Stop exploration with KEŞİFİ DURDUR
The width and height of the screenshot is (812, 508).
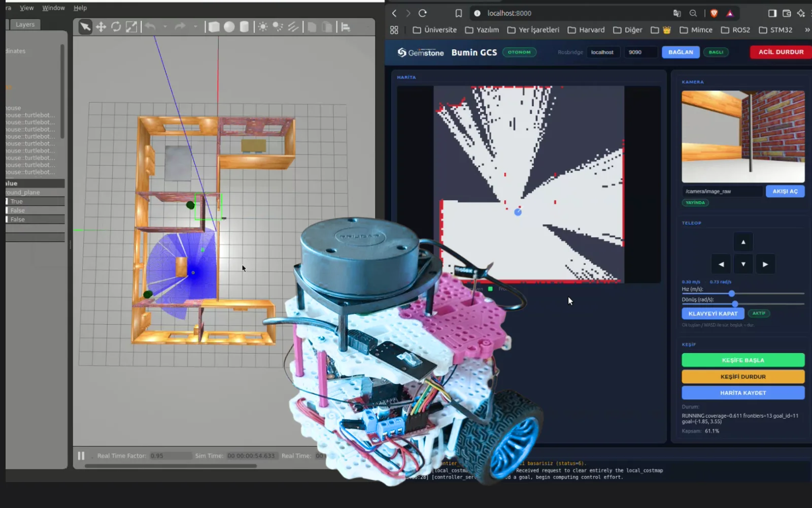(x=743, y=376)
